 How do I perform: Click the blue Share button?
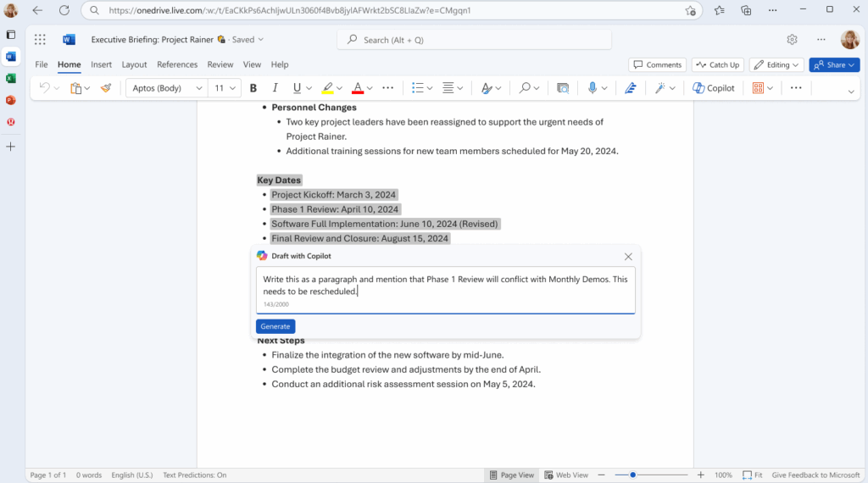point(834,64)
